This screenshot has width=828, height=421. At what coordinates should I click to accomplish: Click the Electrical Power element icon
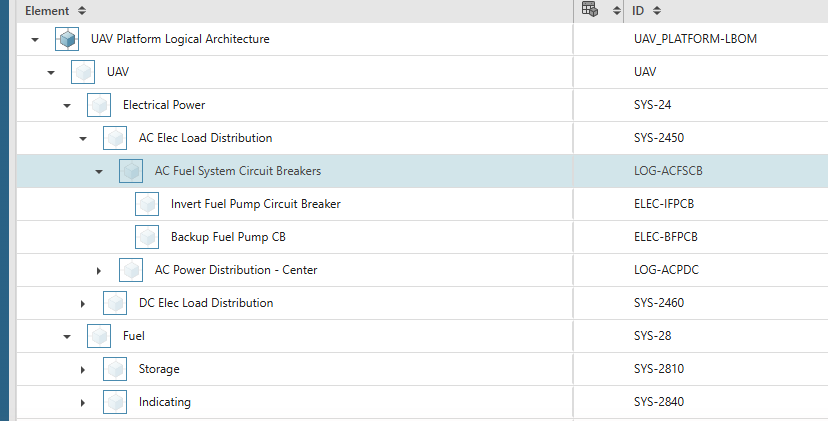coord(99,105)
